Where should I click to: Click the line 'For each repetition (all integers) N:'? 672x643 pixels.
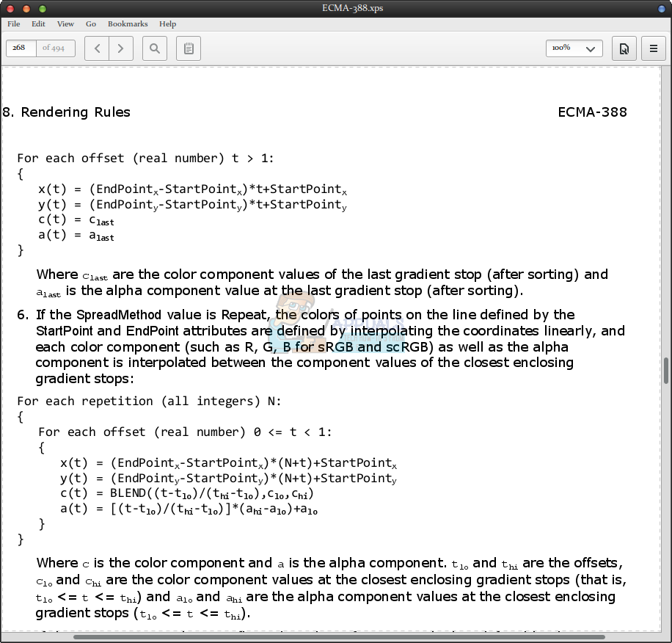pyautogui.click(x=149, y=402)
